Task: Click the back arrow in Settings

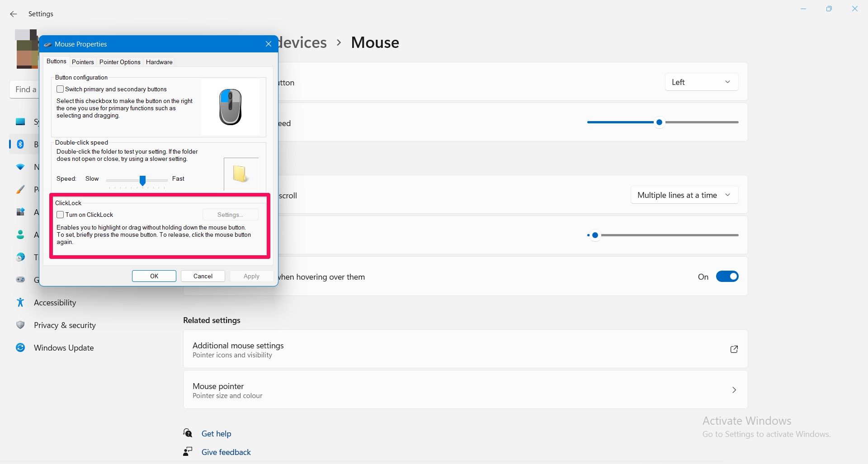Action: click(x=14, y=14)
